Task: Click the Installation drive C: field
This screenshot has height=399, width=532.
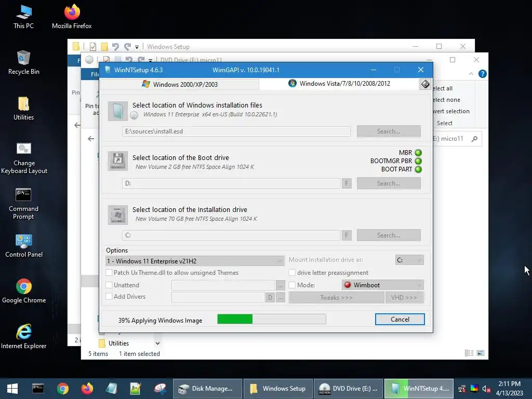Action: (231, 235)
